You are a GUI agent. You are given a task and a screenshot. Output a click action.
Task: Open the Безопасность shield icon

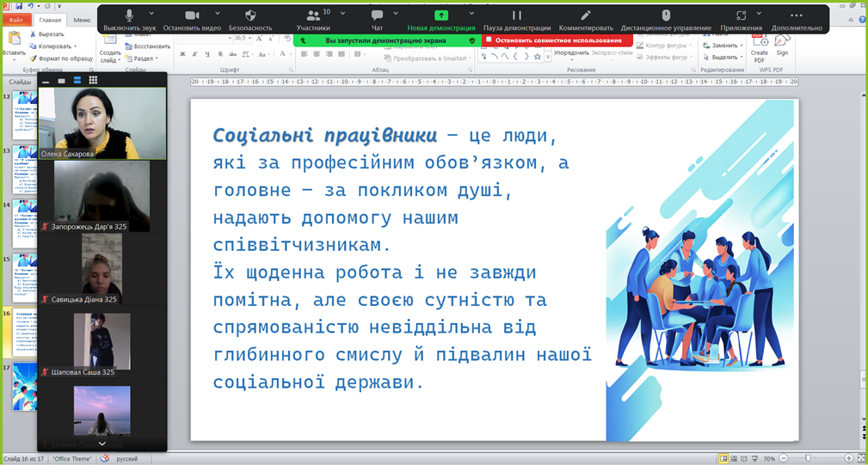[x=250, y=16]
